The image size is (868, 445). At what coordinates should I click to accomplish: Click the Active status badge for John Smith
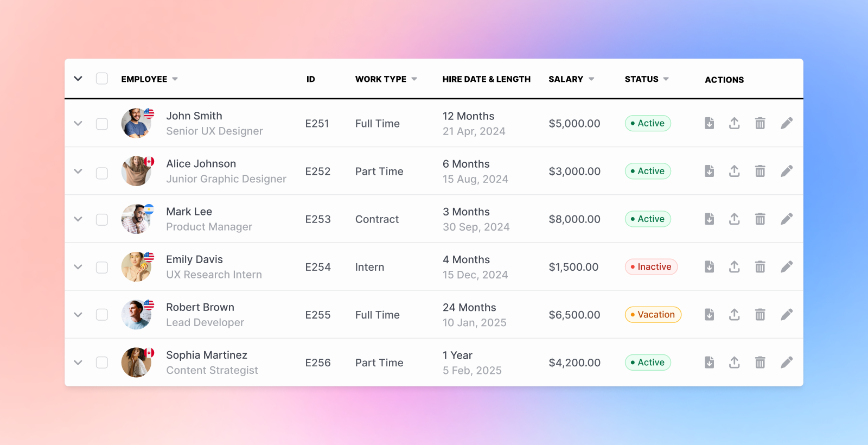point(648,123)
